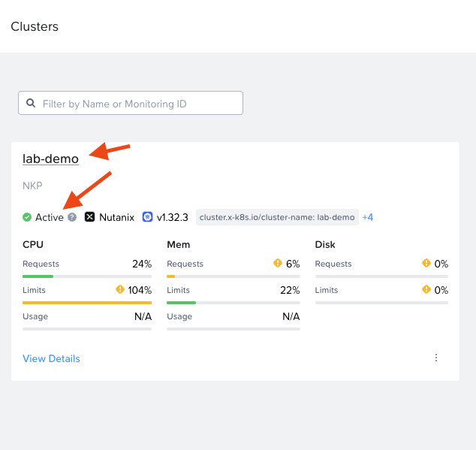Click the Mem Limits progress bar
476x450 pixels.
[x=233, y=303]
